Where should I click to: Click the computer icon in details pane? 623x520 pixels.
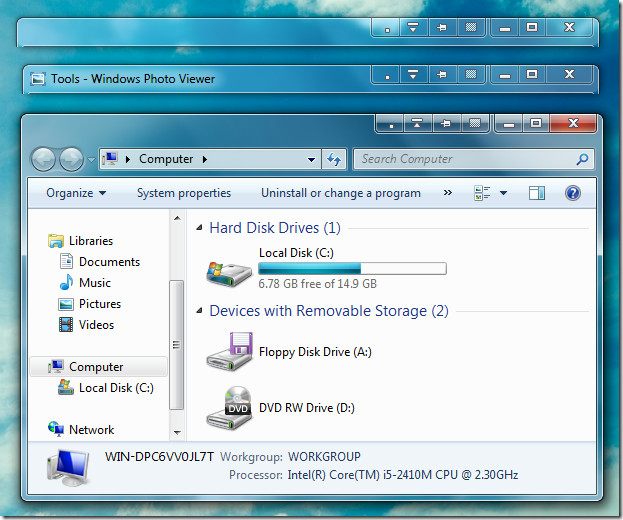click(x=68, y=468)
